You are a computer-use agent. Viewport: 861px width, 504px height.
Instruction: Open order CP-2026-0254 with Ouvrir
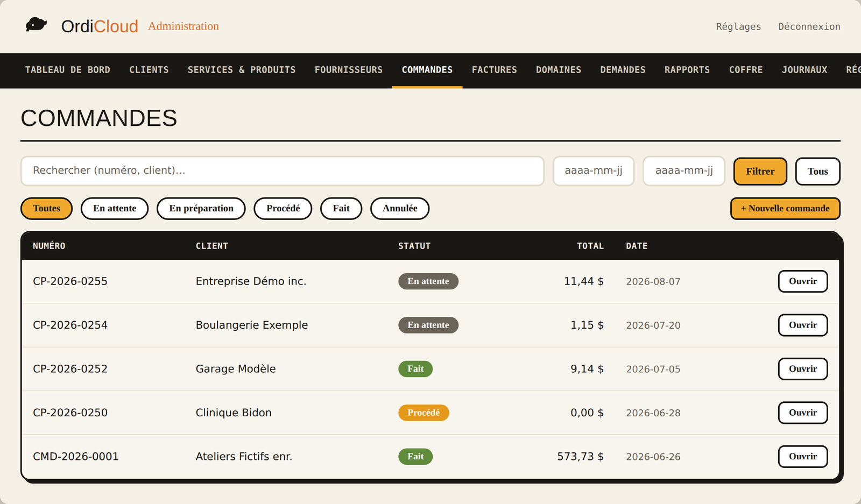(x=803, y=325)
